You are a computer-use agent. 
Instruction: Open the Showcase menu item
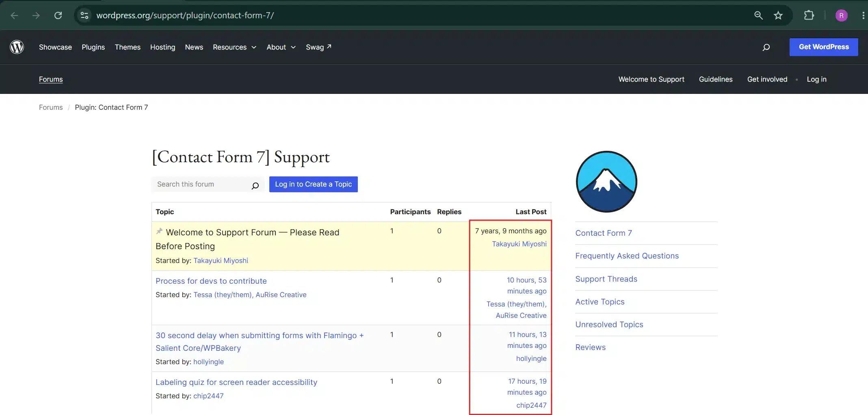55,47
